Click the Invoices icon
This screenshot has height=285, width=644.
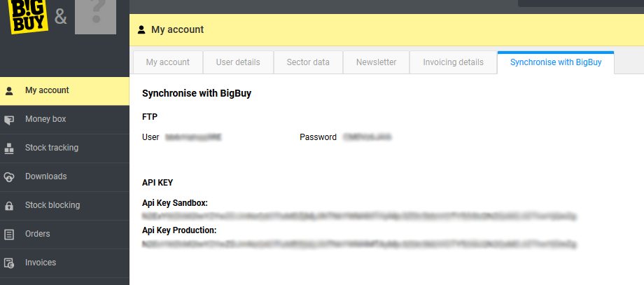tap(9, 263)
